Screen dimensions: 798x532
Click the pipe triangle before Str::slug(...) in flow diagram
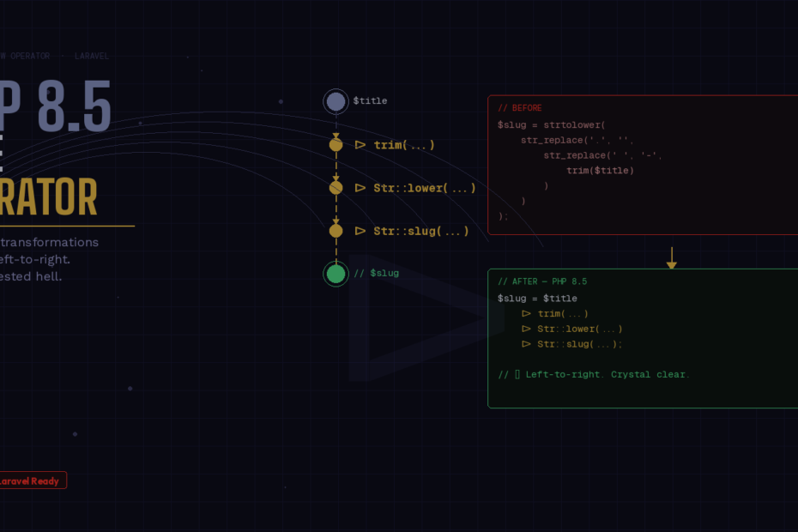(x=360, y=231)
